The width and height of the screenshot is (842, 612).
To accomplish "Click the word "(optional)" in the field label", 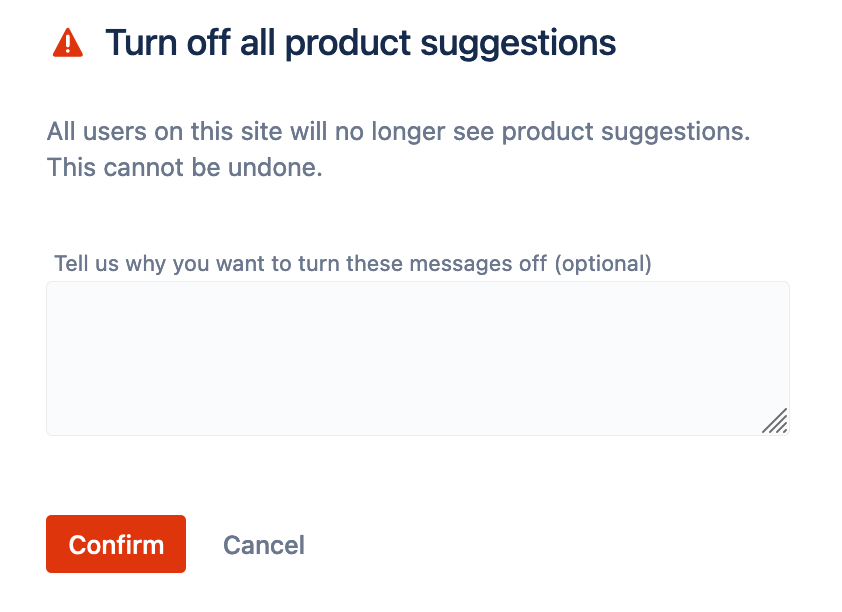I will click(602, 263).
